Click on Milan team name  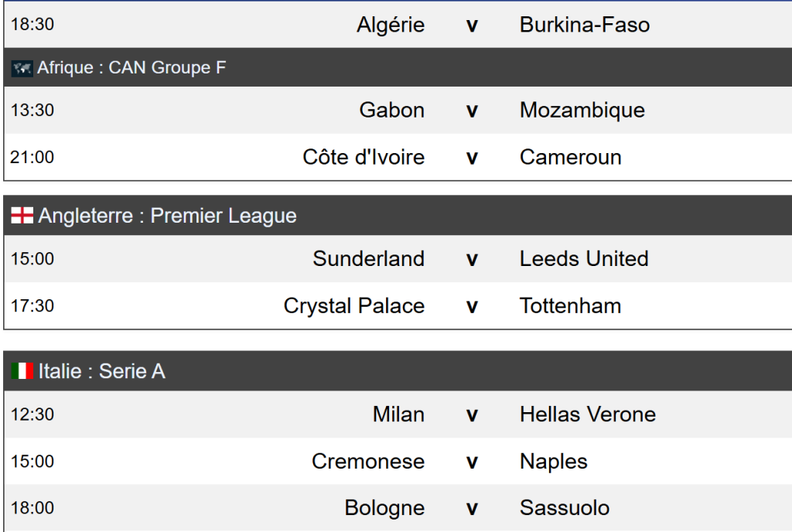tap(398, 414)
